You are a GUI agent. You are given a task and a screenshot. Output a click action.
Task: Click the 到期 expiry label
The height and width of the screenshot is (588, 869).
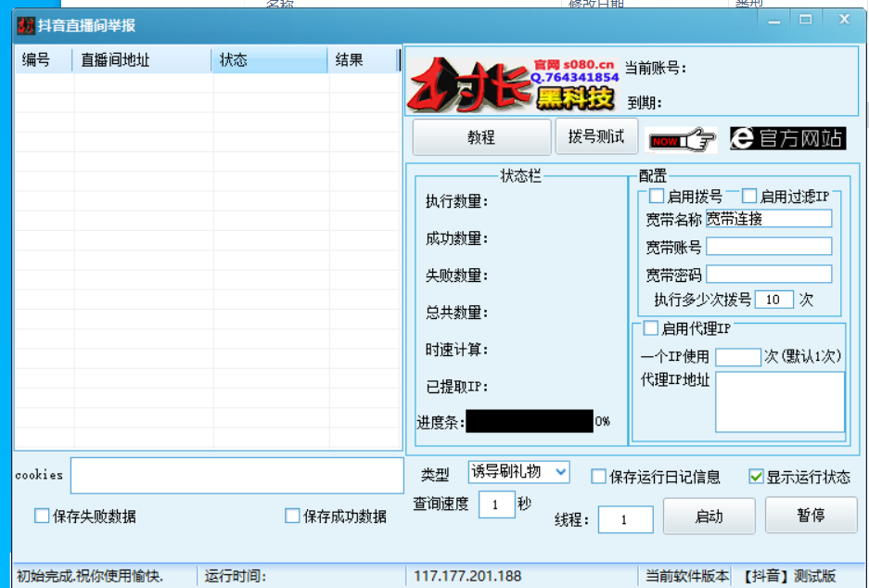[x=645, y=103]
